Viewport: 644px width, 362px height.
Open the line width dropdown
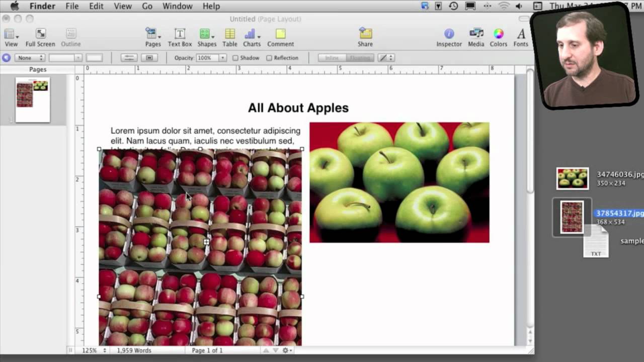point(65,58)
